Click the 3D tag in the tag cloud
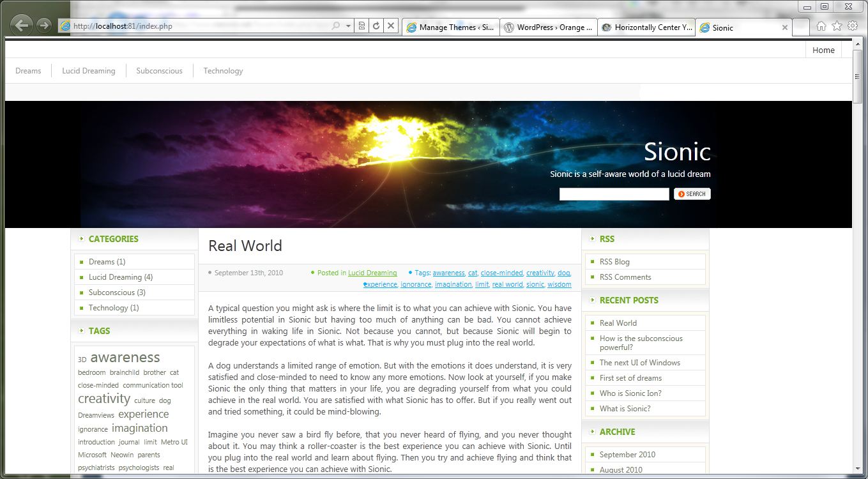This screenshot has width=868, height=479. tap(82, 360)
